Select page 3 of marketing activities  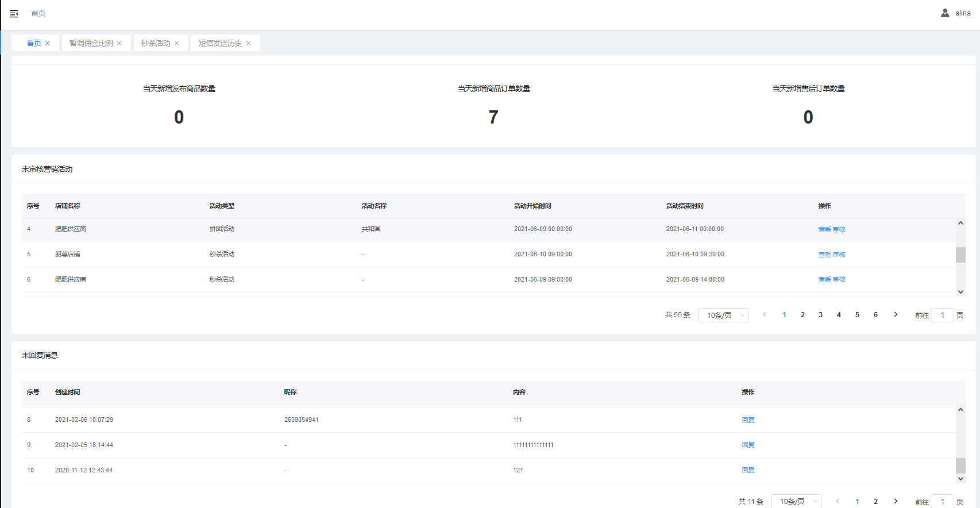tap(820, 315)
